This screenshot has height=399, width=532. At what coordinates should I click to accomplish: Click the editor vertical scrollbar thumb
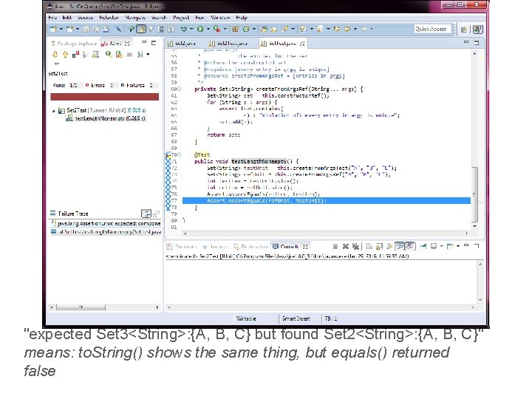tap(474, 195)
